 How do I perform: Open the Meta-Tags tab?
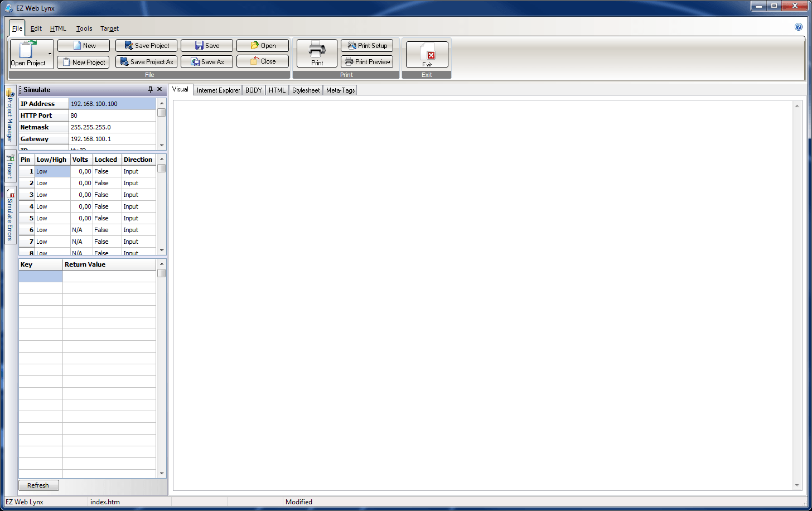click(340, 90)
